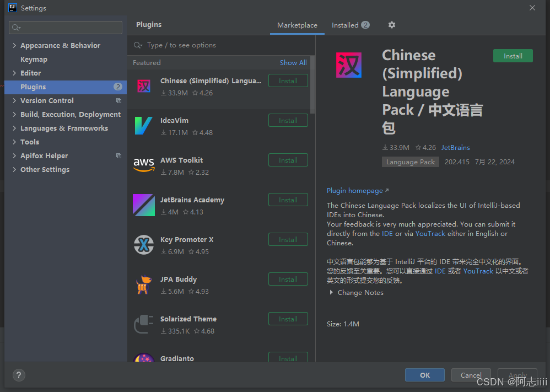Viewport: 550px width, 392px height.
Task: Expand the Tools settings node
Action: [x=14, y=142]
